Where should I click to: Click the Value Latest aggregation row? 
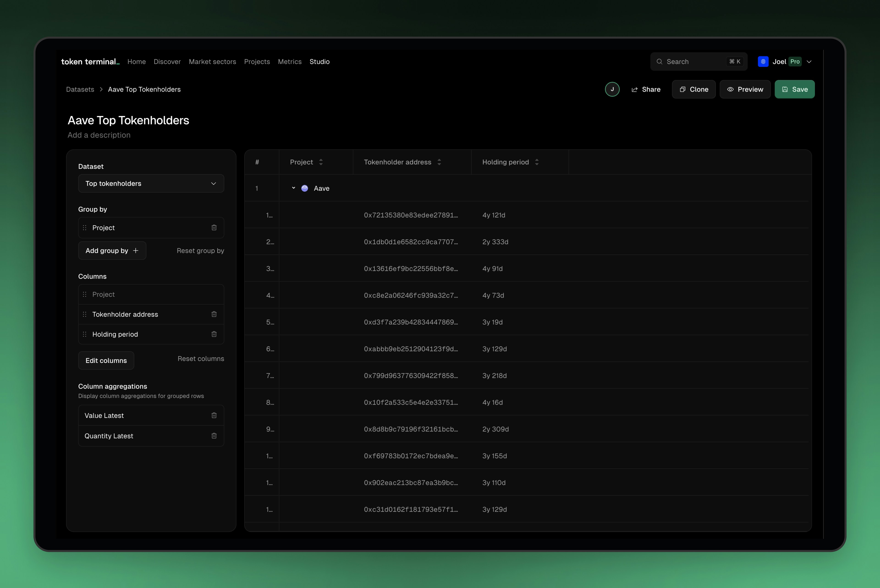151,416
